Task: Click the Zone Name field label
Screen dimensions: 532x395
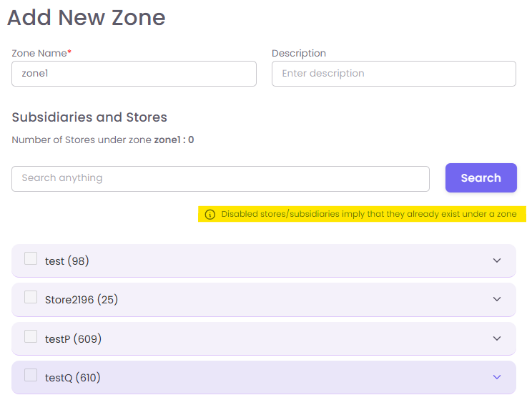Action: point(41,54)
